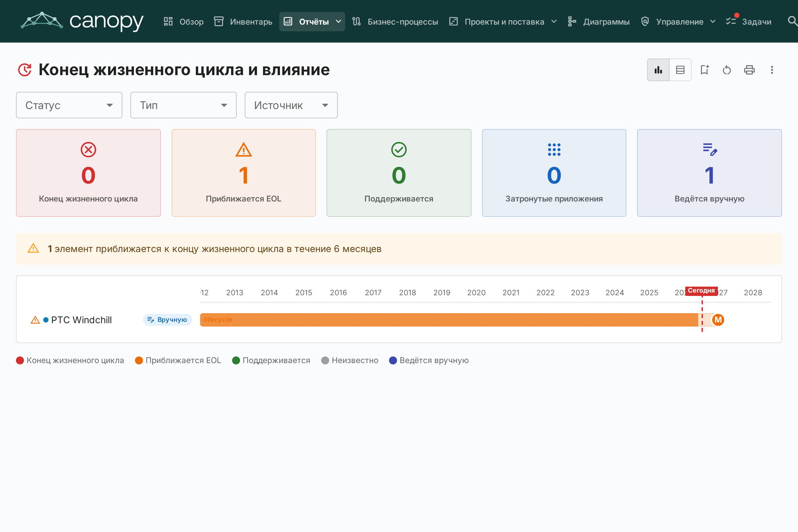The height and width of the screenshot is (532, 798).
Task: Open the Диаграммы section
Action: (x=599, y=22)
